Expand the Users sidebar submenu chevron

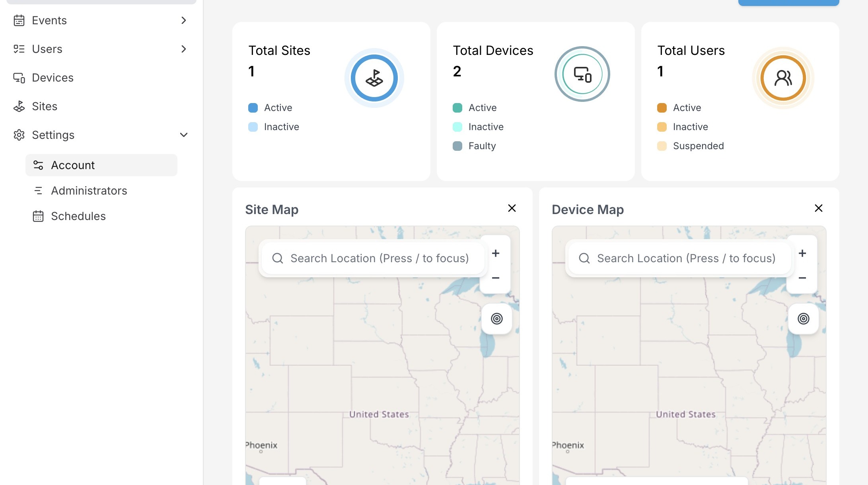coord(183,49)
